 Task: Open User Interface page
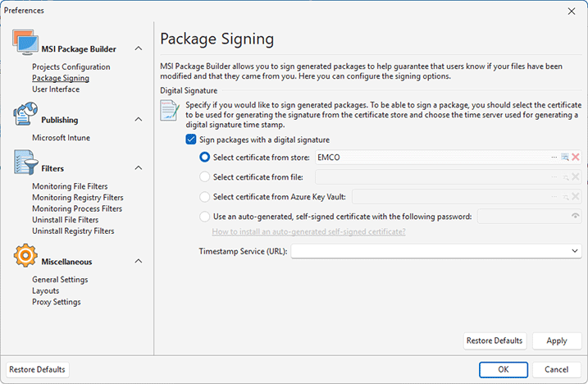[x=56, y=89]
